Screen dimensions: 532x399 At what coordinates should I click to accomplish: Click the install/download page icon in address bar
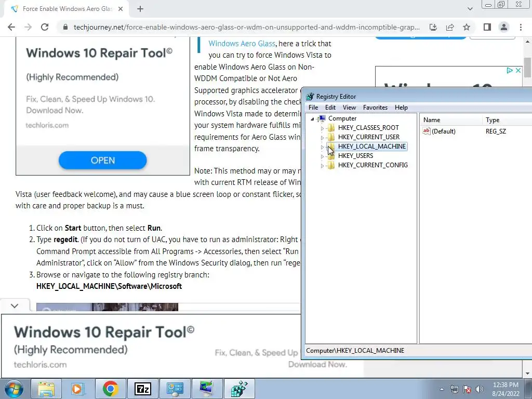433,27
